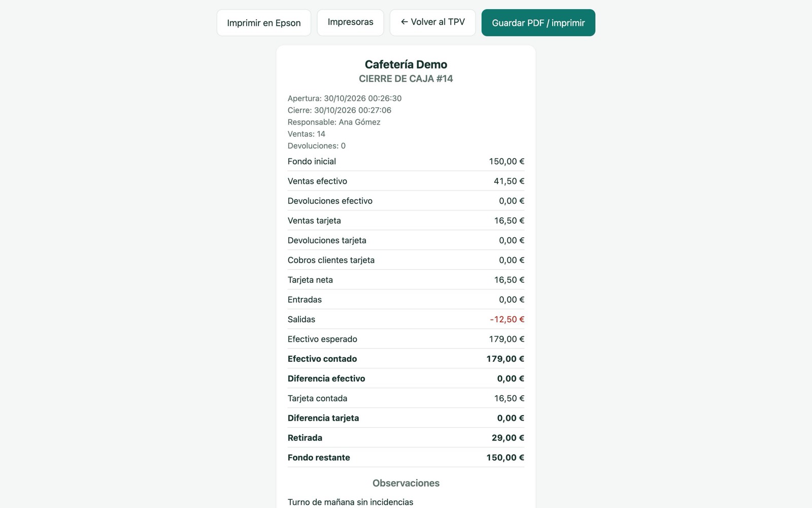The image size is (812, 508).
Task: Click the Diferencia tarjeta label
Action: coord(323,418)
